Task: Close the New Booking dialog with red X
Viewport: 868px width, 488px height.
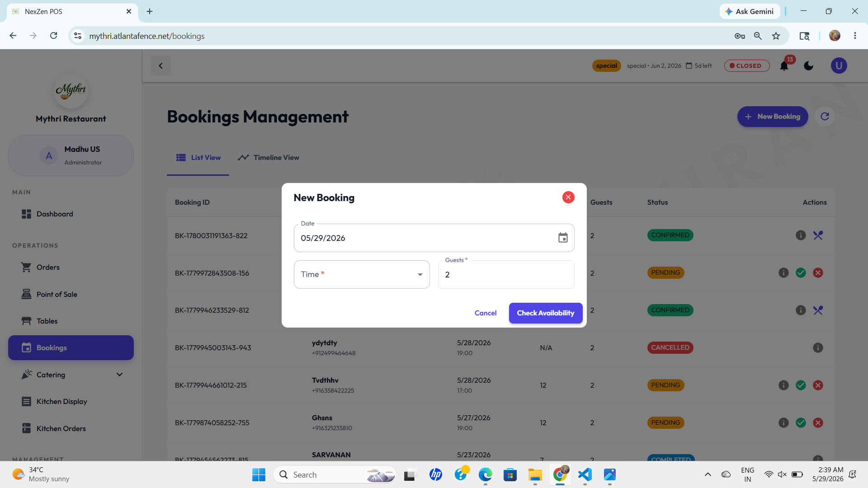Action: click(x=568, y=197)
